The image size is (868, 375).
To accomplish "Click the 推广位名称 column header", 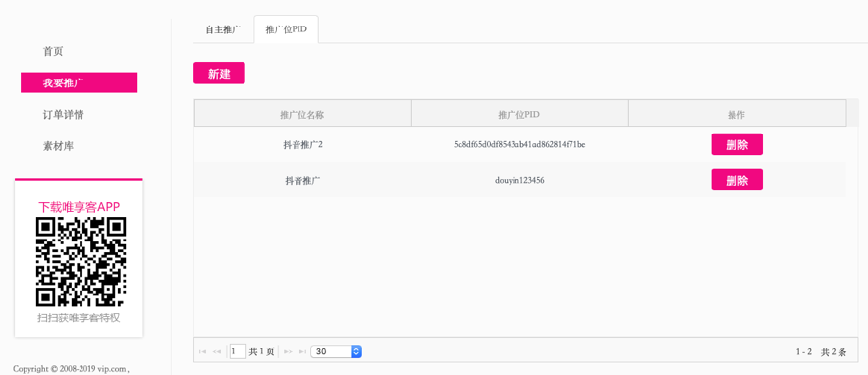I will pos(302,114).
